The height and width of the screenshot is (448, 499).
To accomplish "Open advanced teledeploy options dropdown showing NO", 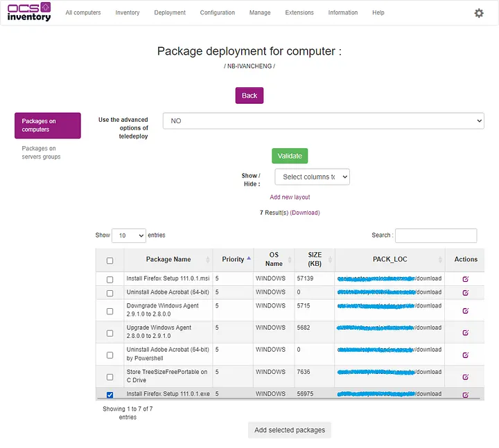I will click(324, 120).
